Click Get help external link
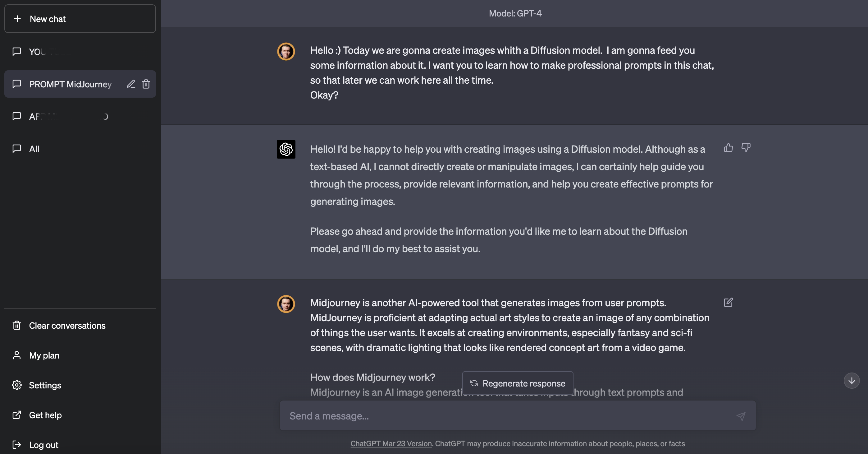The width and height of the screenshot is (868, 454). coord(45,415)
